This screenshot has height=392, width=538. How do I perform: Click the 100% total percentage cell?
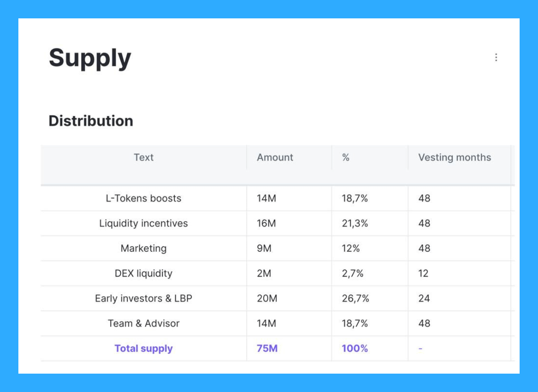click(x=355, y=349)
